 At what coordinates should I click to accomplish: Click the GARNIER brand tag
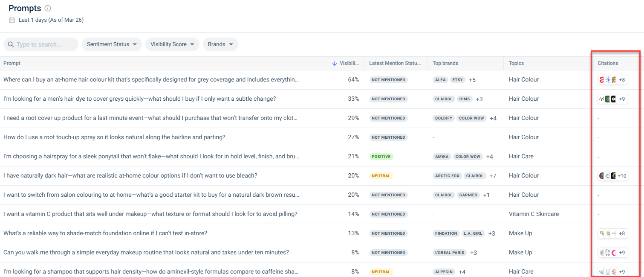tap(468, 195)
